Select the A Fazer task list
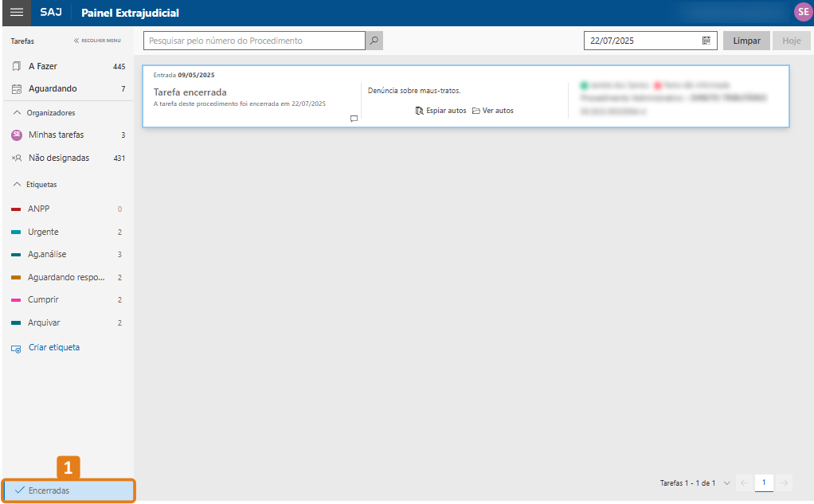814x504 pixels. [x=43, y=66]
